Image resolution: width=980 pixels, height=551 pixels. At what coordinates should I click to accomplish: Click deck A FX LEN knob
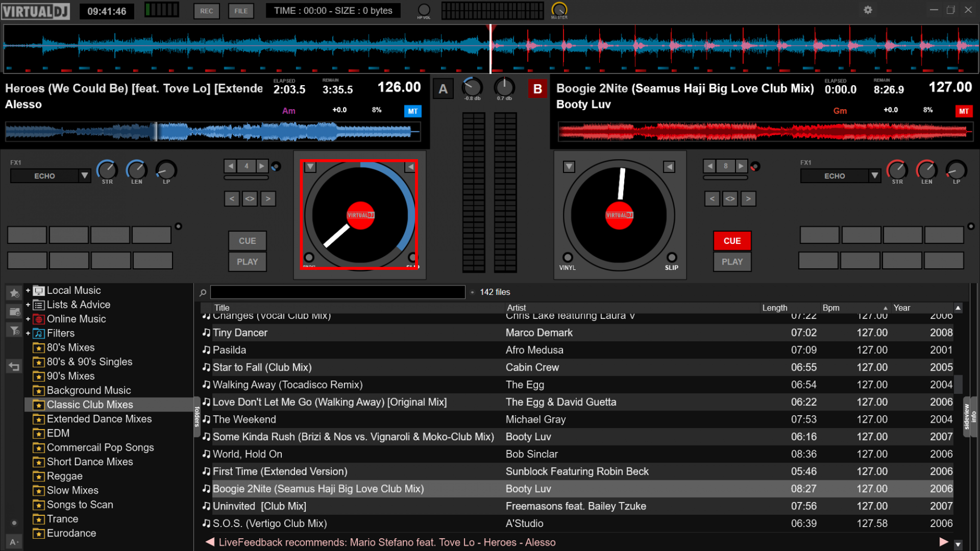(x=137, y=170)
